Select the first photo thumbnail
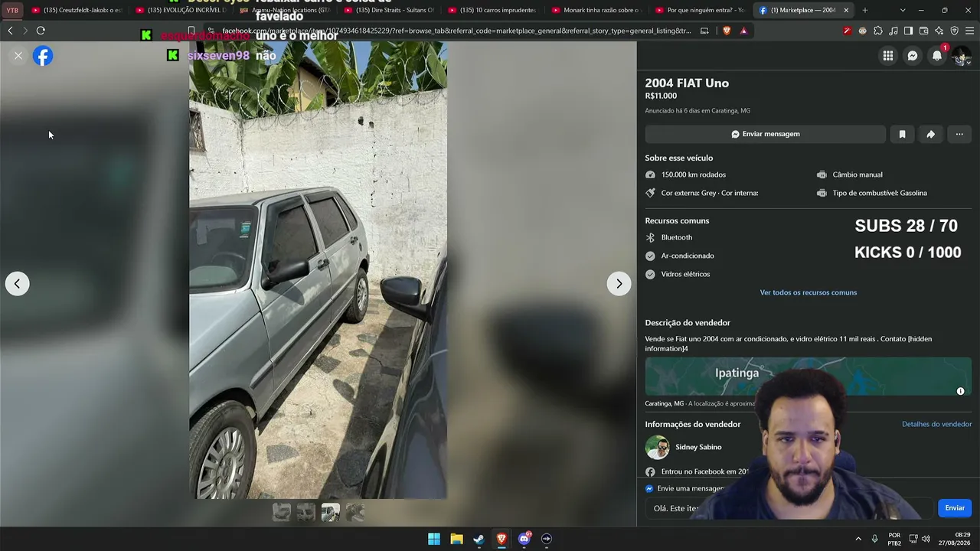 pyautogui.click(x=282, y=512)
